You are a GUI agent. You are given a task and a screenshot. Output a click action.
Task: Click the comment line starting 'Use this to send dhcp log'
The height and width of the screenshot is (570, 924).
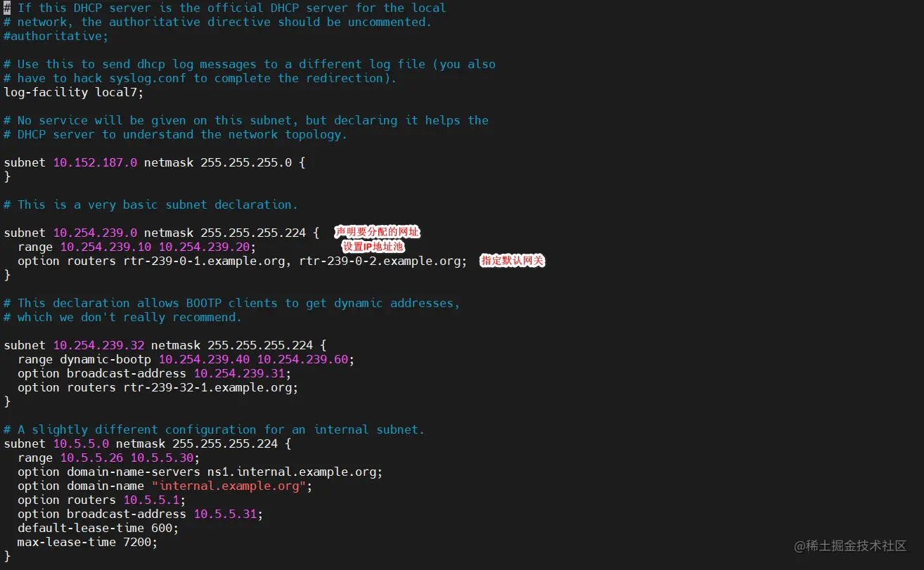[250, 64]
